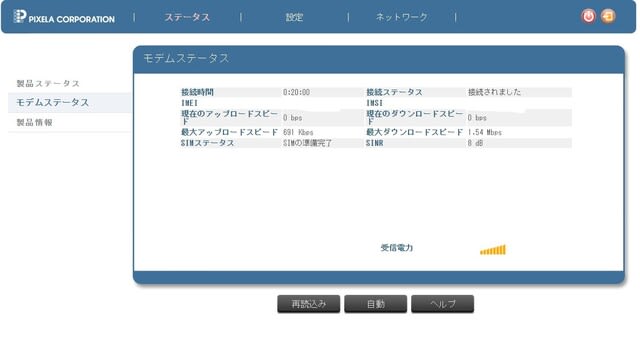The image size is (640, 364).
Task: Open the 設定 menu
Action: 294,17
